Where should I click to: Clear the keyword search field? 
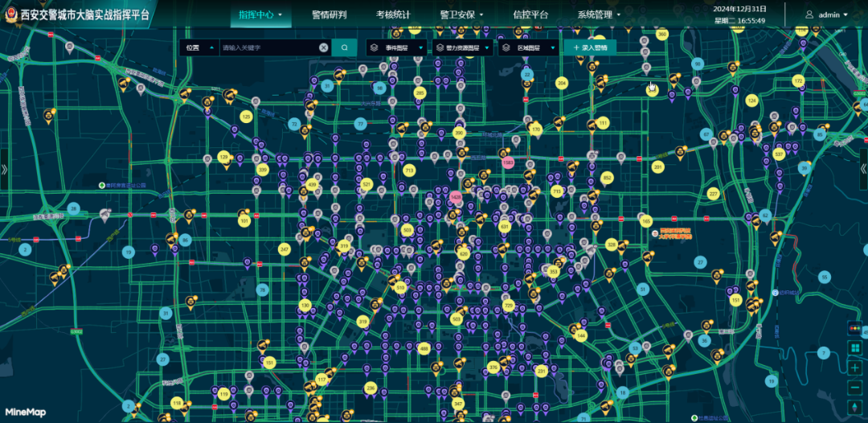tap(323, 47)
